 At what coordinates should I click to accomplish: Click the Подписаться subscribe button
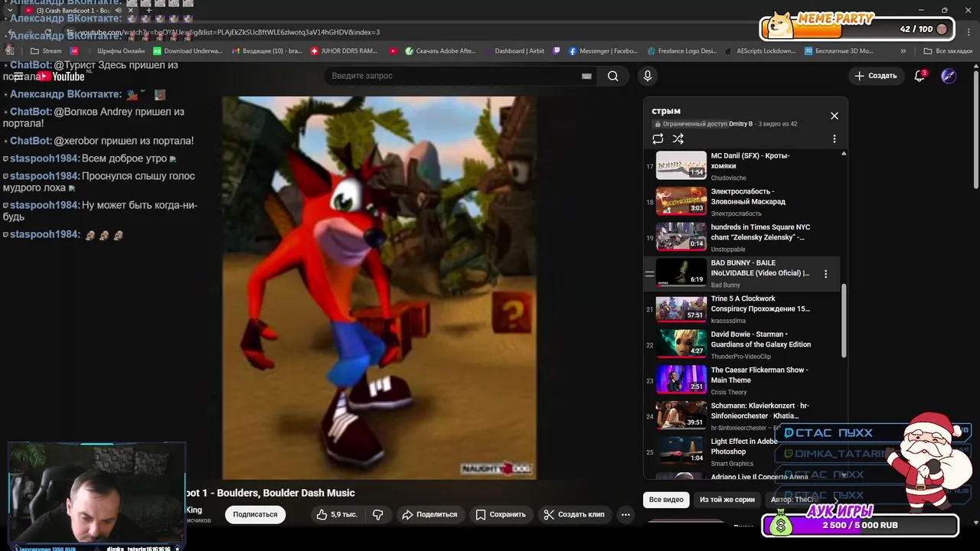tap(255, 514)
